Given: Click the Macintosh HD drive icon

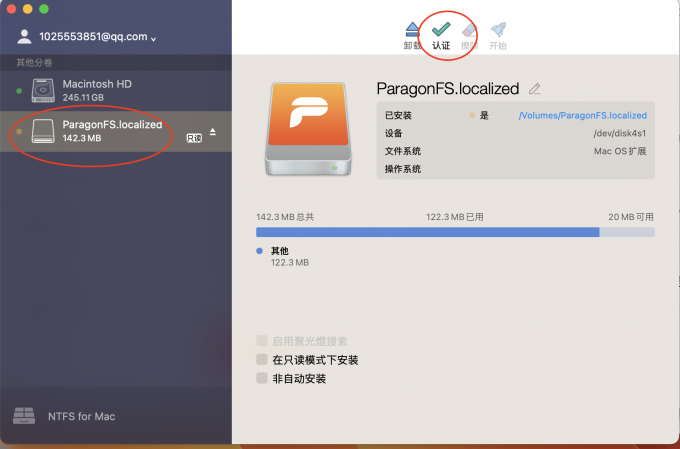Looking at the screenshot, I should pyautogui.click(x=43, y=90).
